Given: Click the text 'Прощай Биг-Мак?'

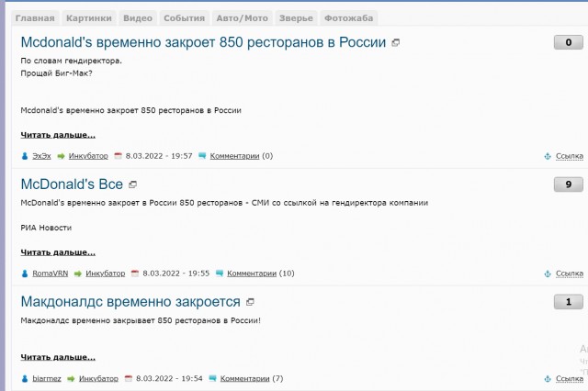Looking at the screenshot, I should pos(56,73).
